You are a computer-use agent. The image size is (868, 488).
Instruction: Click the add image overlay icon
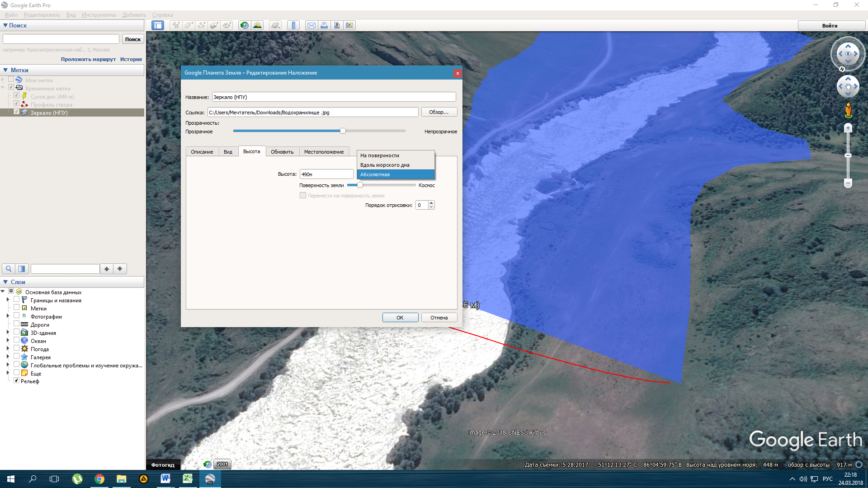[x=214, y=25]
